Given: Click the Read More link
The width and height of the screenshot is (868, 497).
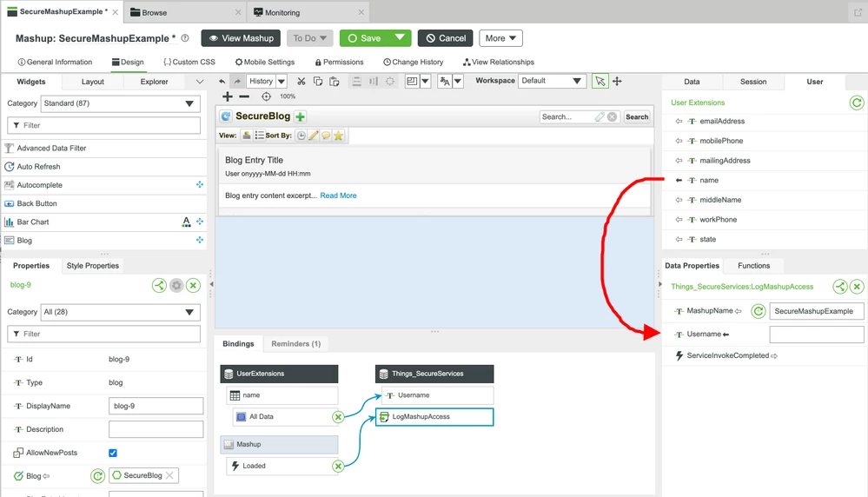Looking at the screenshot, I should coord(338,195).
